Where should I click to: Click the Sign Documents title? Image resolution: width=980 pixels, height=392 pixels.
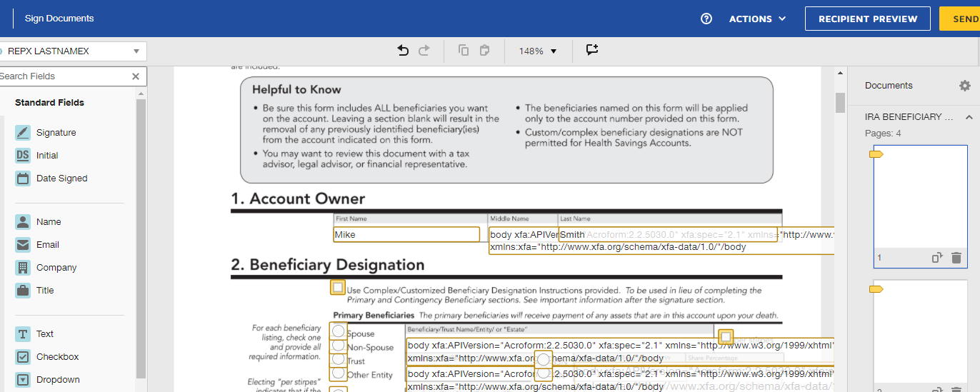pos(59,19)
